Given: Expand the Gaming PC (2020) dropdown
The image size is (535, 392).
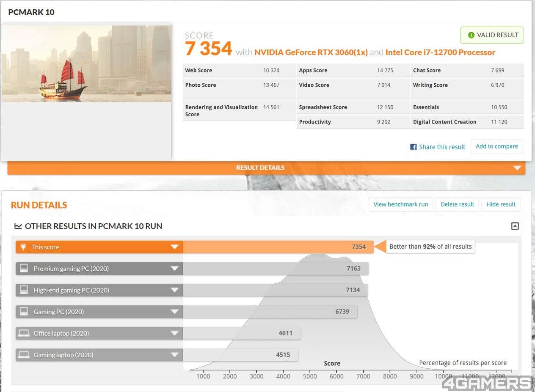Looking at the screenshot, I should (x=174, y=312).
